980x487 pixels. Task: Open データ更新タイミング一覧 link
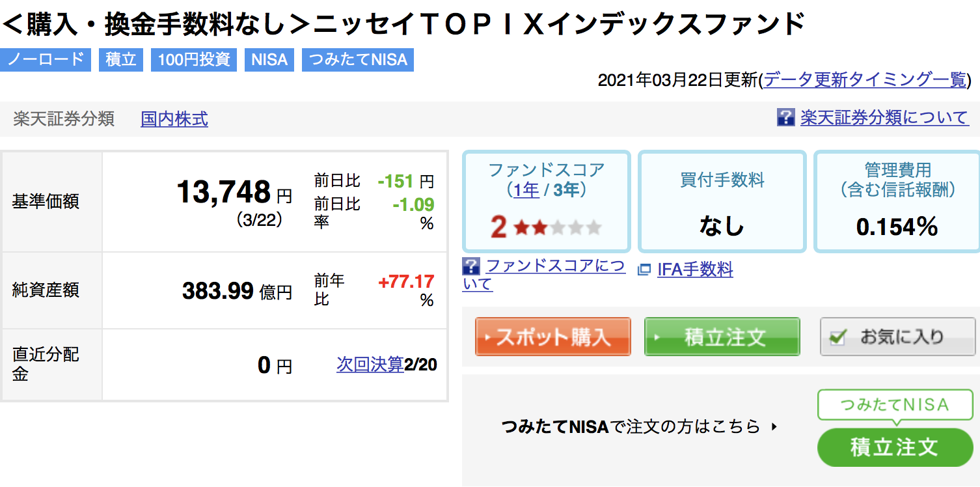click(865, 80)
